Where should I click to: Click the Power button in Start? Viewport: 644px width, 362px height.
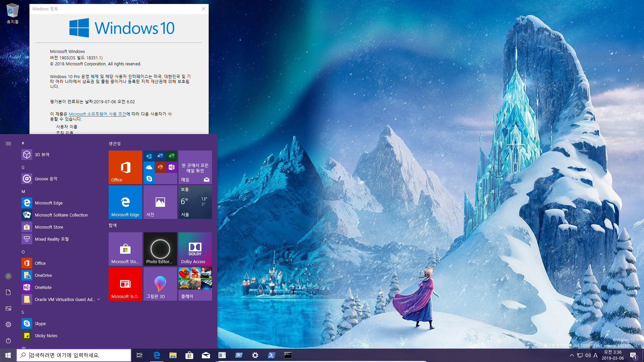pos(8,341)
